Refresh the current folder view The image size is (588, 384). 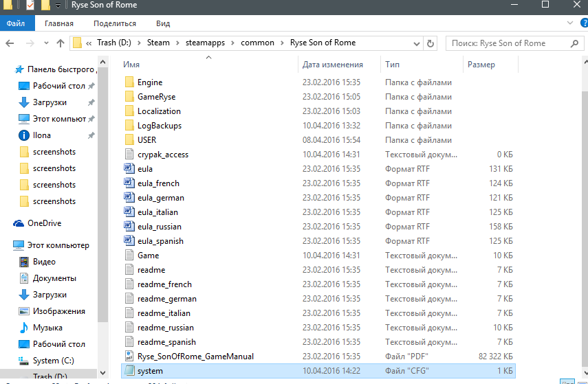tap(431, 43)
